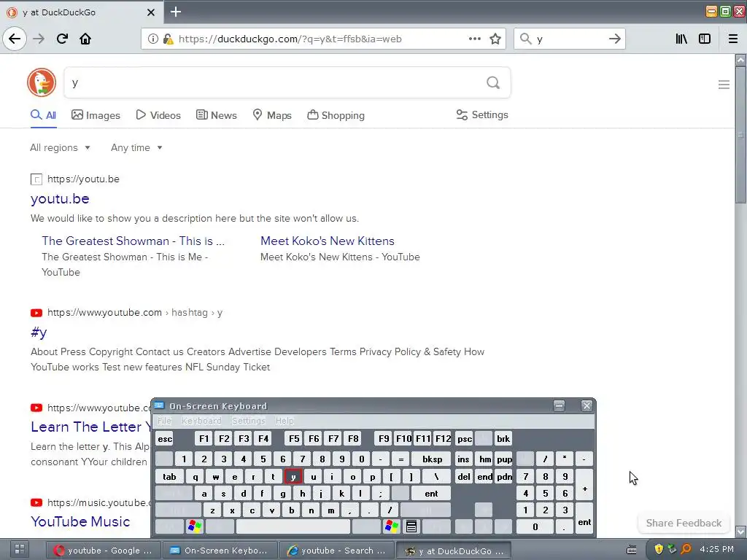
Task: Open the YouTube Music result link
Action: (x=80, y=521)
